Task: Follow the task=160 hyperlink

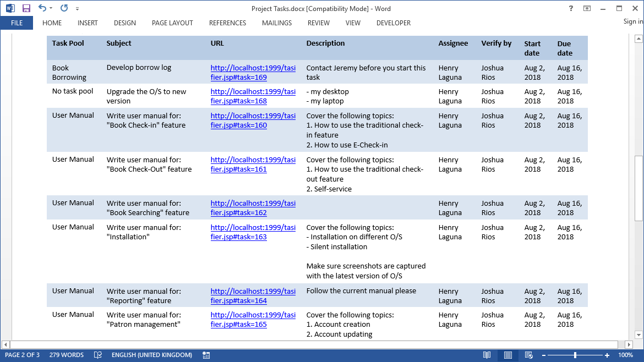Action: click(253, 120)
